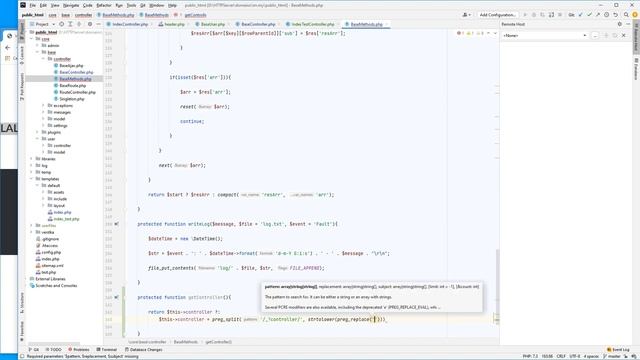Click the locate opened file icon
The height and width of the screenshot is (360, 640).
pos(62,24)
